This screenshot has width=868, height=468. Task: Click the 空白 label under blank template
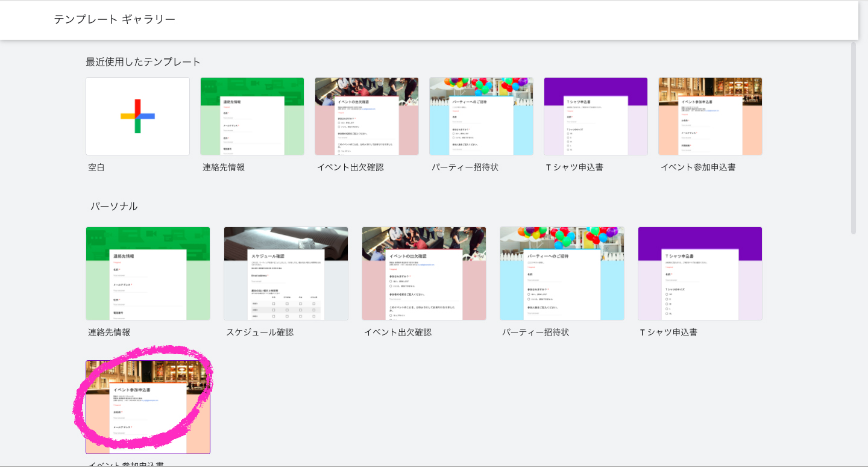pyautogui.click(x=96, y=167)
